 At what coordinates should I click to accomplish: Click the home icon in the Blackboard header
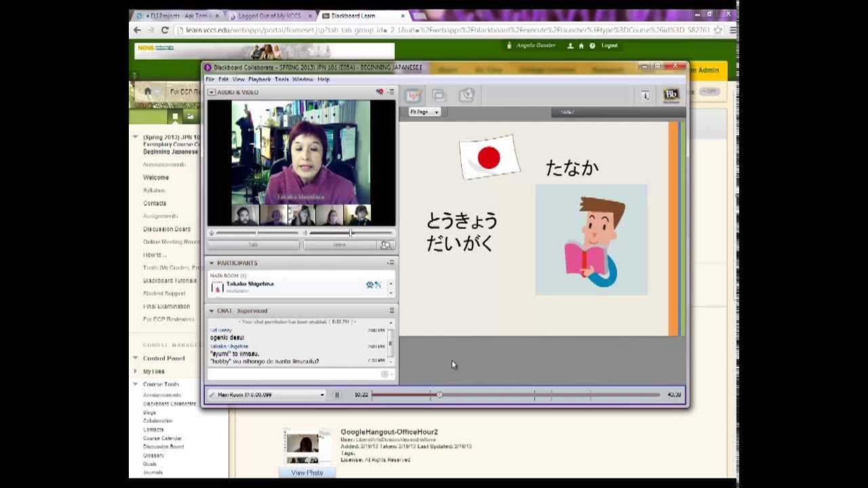coord(581,45)
